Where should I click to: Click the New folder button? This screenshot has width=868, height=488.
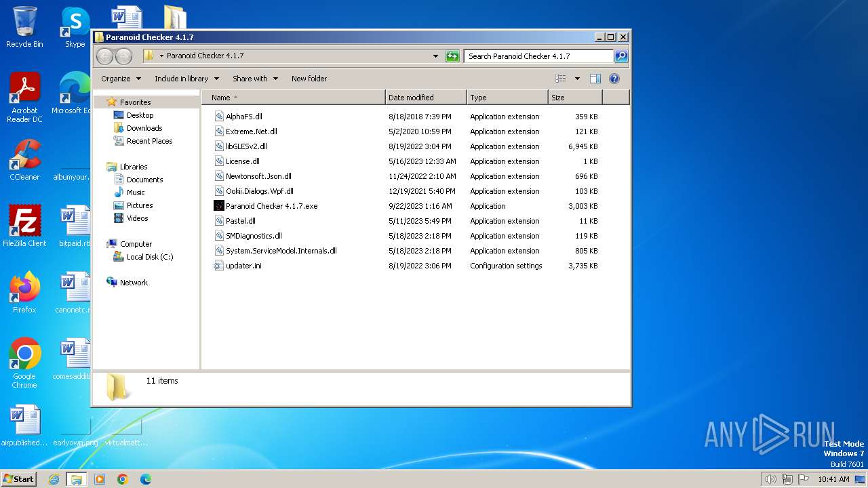[309, 79]
